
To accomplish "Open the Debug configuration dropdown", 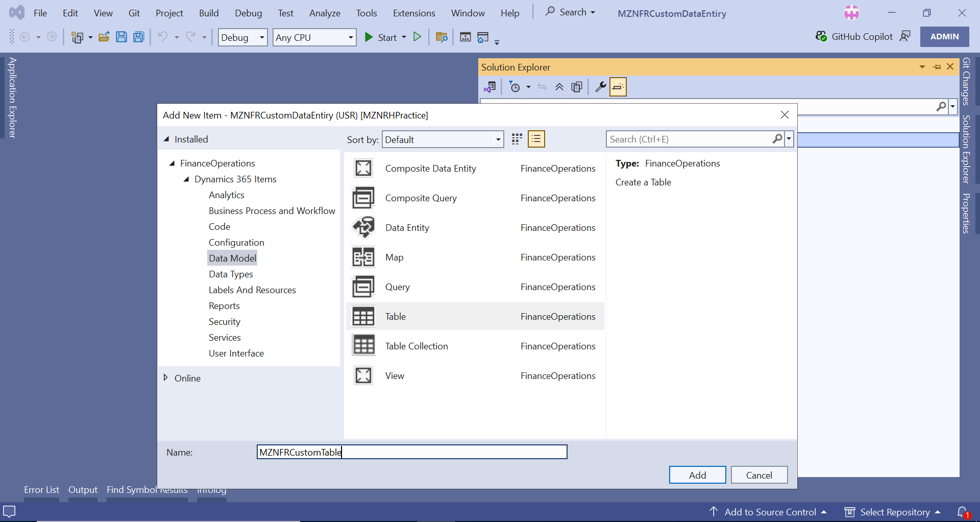I will 242,37.
